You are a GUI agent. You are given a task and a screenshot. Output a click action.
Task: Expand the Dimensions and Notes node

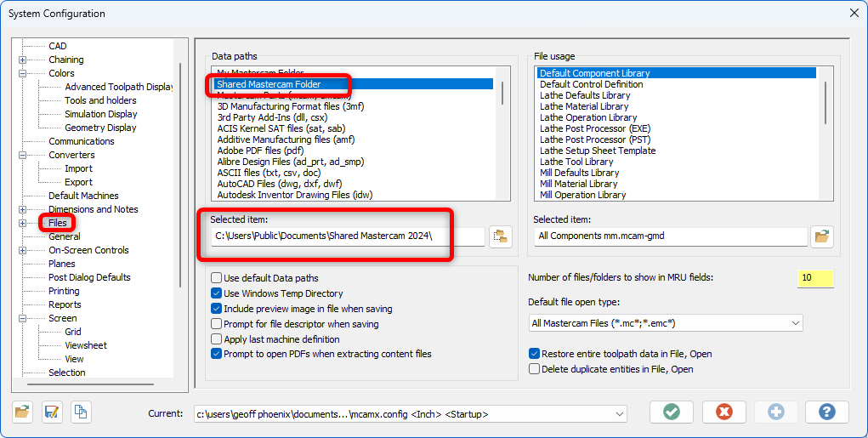pos(22,209)
